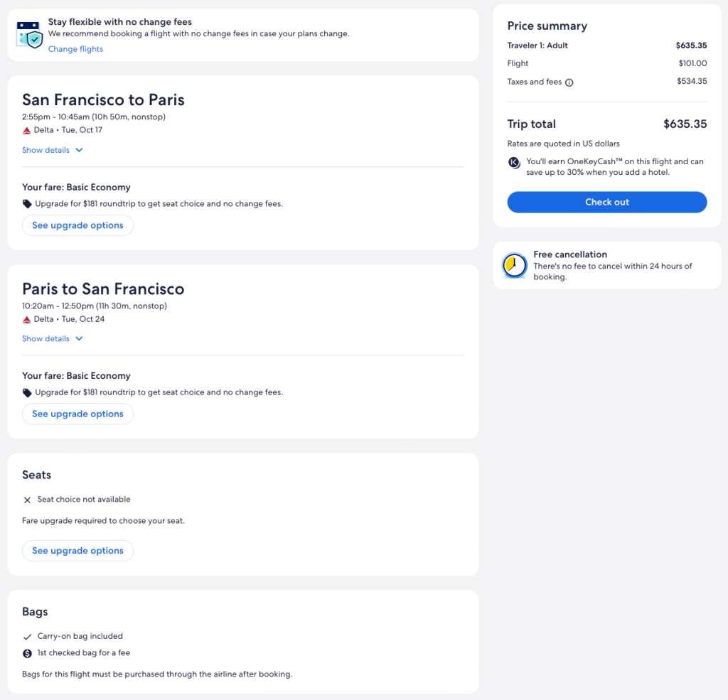Click the Trip total amount $635.35
The height and width of the screenshot is (700, 728).
pos(685,124)
